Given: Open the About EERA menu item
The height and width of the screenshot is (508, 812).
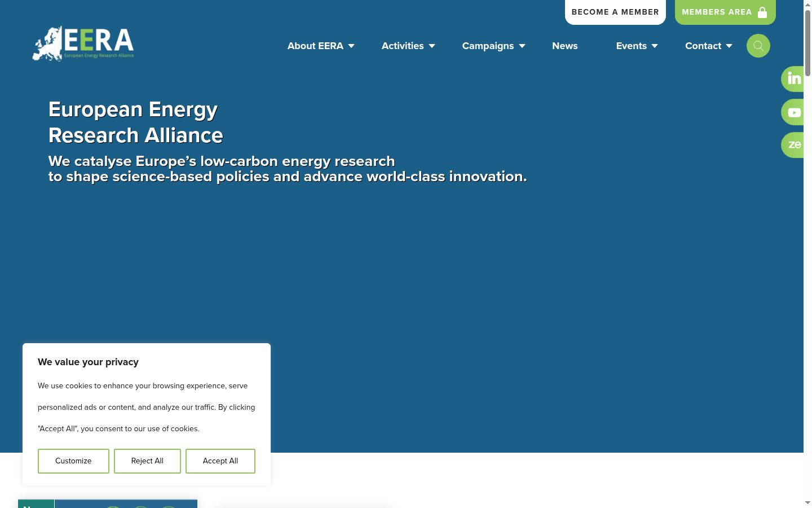Looking at the screenshot, I should [315, 46].
